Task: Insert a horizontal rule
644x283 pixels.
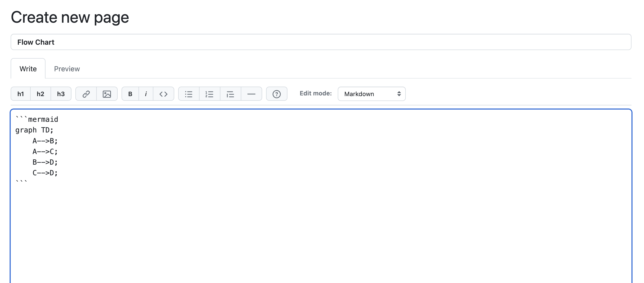Action: [251, 94]
